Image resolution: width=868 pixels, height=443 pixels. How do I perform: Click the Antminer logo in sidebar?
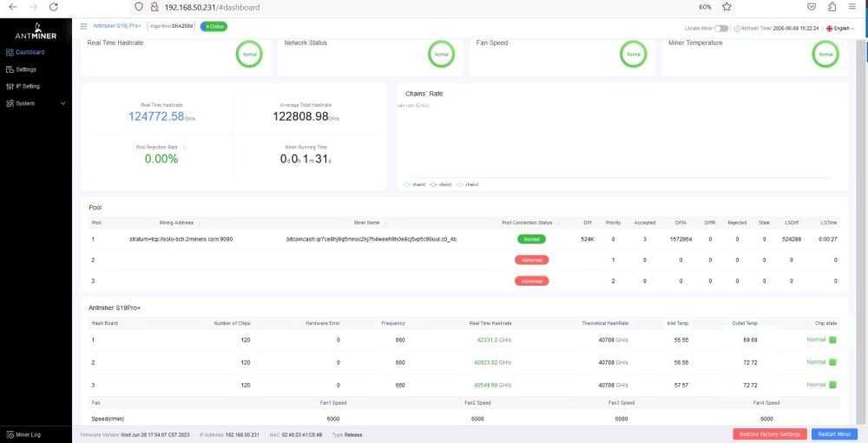(x=36, y=31)
